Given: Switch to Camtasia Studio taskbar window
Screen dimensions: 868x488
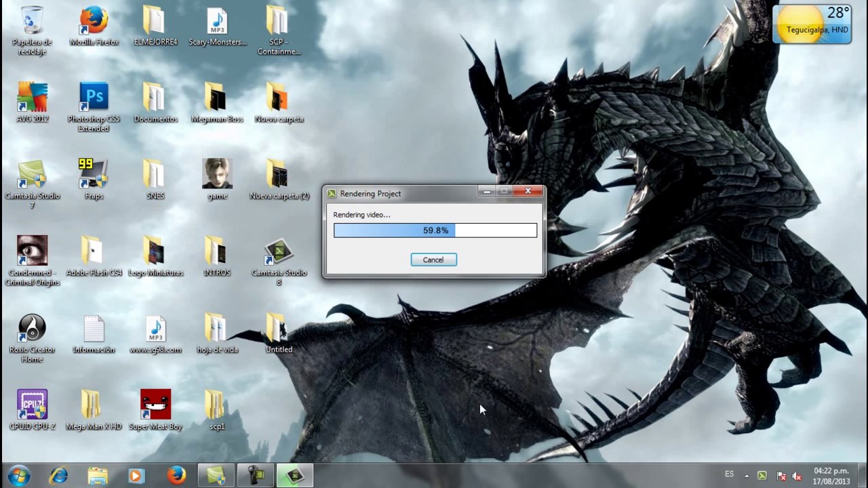Looking at the screenshot, I should pyautogui.click(x=216, y=476).
